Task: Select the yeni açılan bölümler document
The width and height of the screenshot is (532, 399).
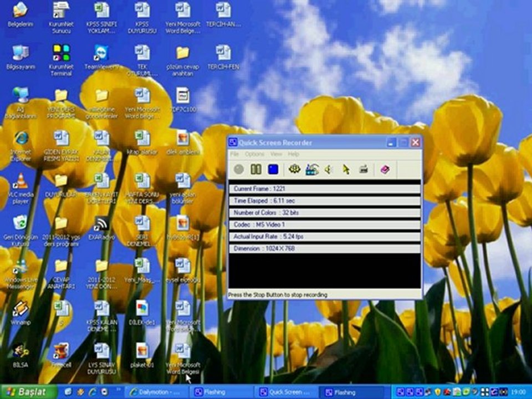Action: pos(182,188)
